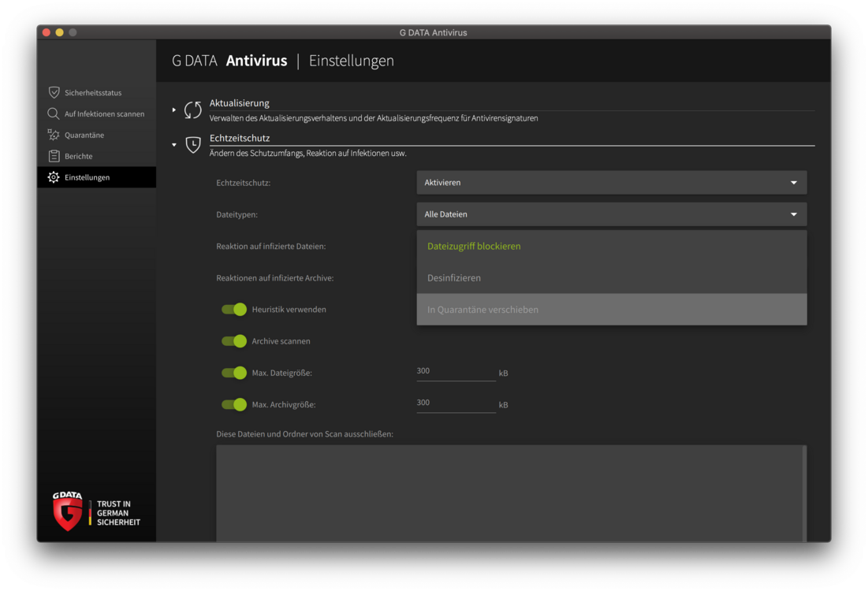Viewport: 868px width, 591px height.
Task: Toggle Max. Dateigröße switch
Action: [x=234, y=373]
